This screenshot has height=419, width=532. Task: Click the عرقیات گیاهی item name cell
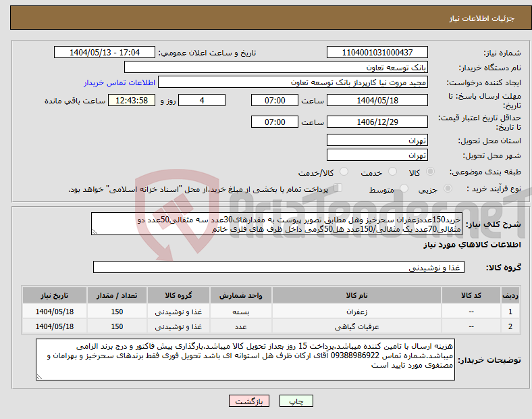356,326
